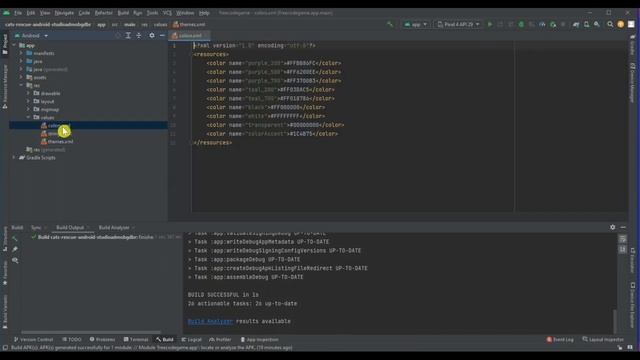640x360 pixels.
Task: Select the colors.xml editor tab
Action: tap(190, 36)
